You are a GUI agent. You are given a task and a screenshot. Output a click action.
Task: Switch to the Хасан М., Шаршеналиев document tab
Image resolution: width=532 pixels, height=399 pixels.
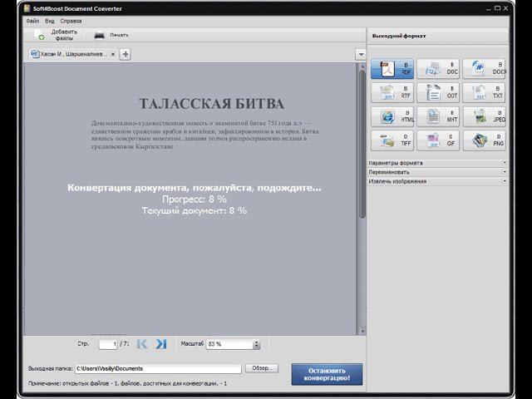(73, 54)
